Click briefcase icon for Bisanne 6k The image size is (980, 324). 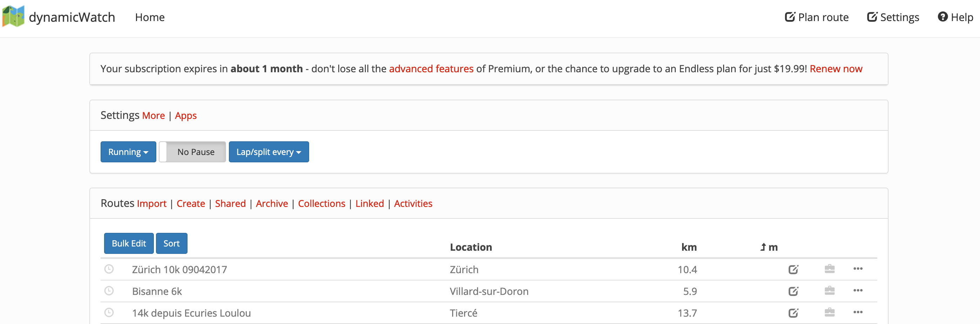pos(829,291)
